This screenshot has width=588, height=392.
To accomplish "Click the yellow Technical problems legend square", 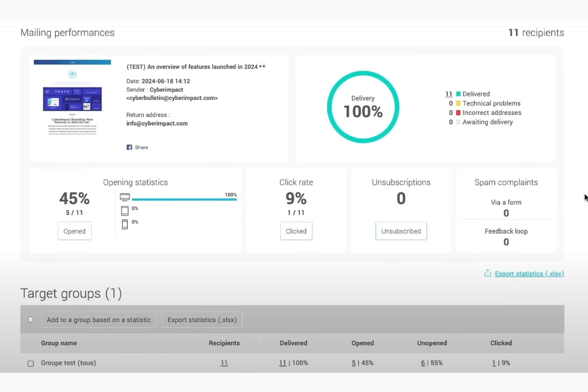I will tap(458, 103).
